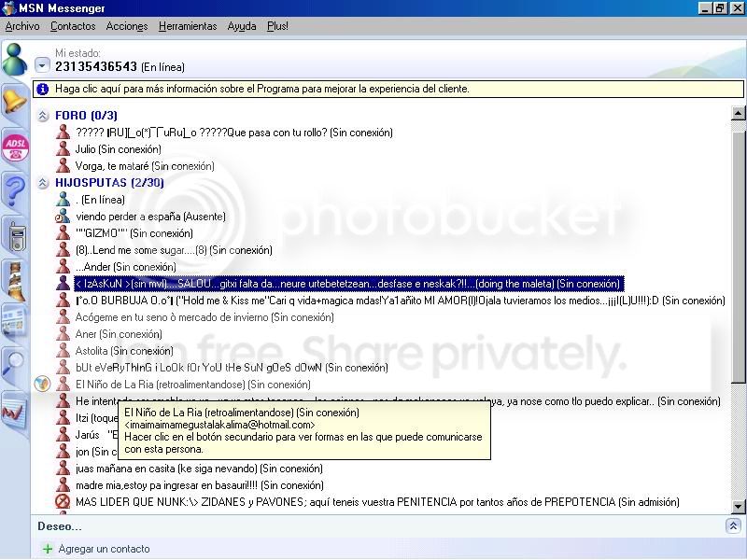Select contact ...Ander
747x560 pixels.
(x=126, y=267)
